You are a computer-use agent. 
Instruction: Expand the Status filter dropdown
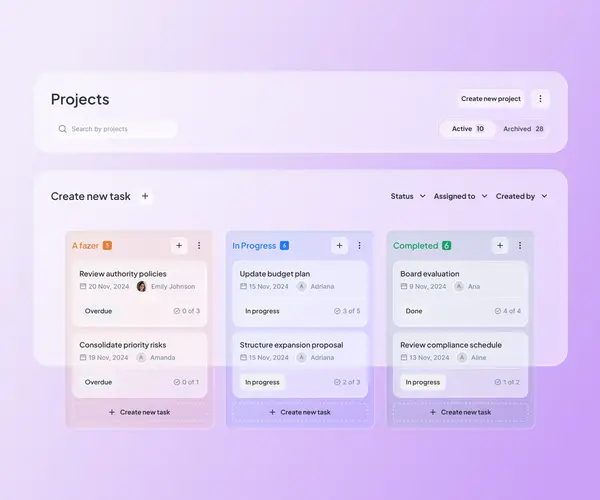[408, 196]
